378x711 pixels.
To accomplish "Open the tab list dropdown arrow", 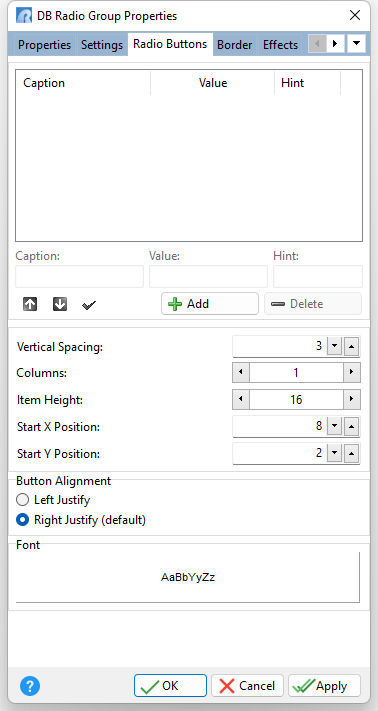I will (356, 44).
